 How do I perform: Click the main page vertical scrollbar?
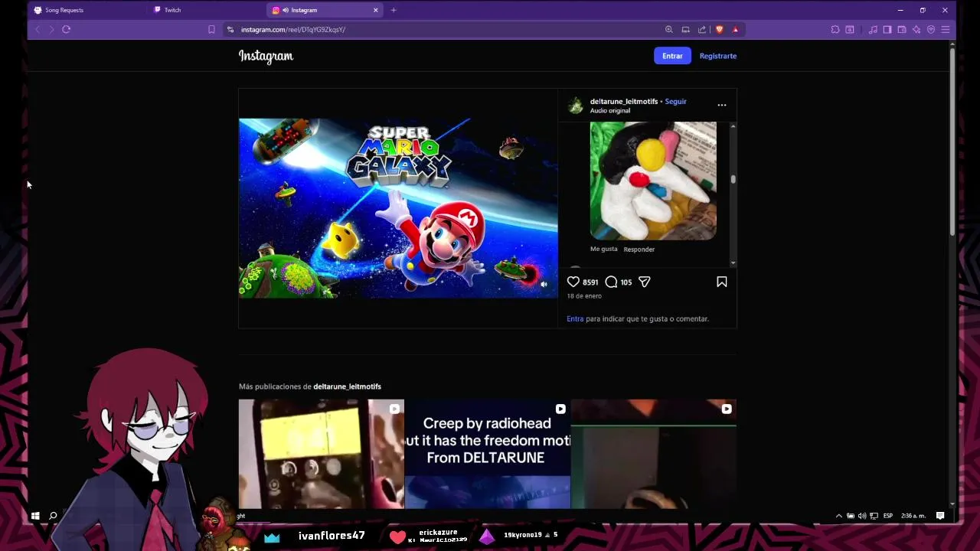pos(952,142)
